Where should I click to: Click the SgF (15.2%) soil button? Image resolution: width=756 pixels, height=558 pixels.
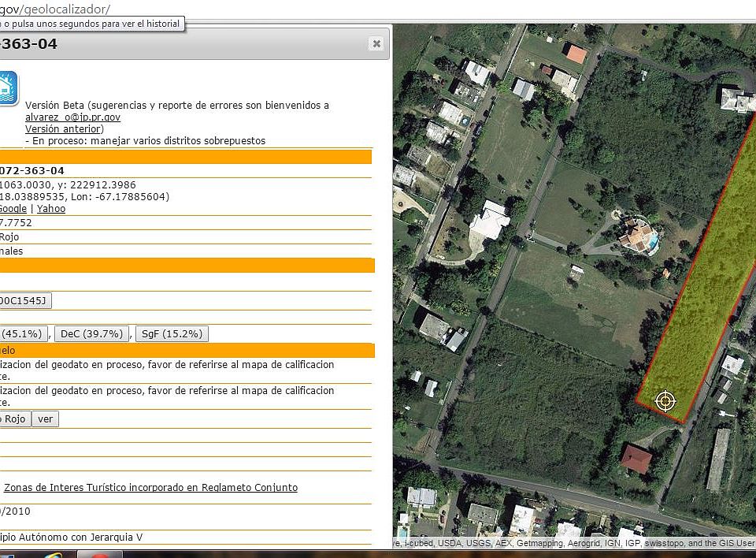tap(172, 334)
